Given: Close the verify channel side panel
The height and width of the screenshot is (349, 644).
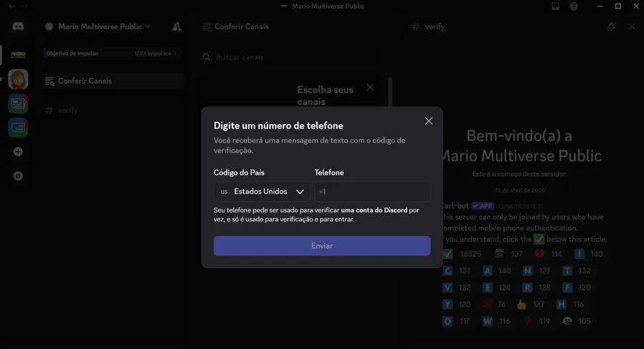Looking at the screenshot, I should click(x=632, y=26).
